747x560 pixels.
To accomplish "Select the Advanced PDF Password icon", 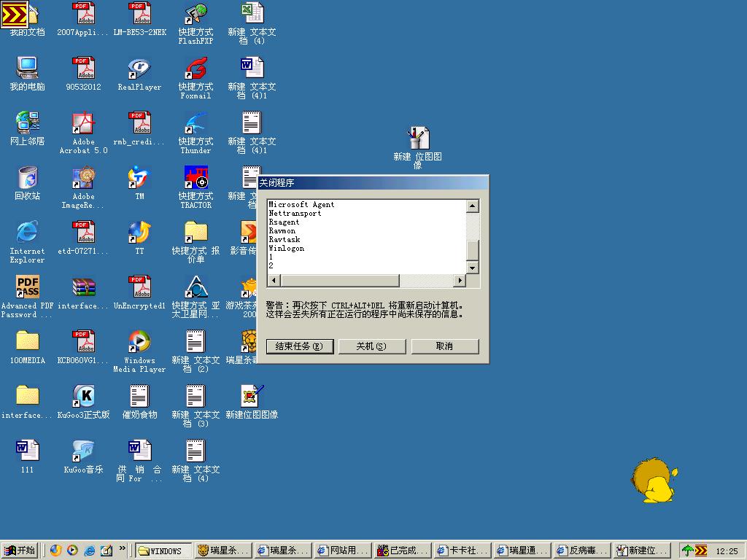I will (27, 296).
